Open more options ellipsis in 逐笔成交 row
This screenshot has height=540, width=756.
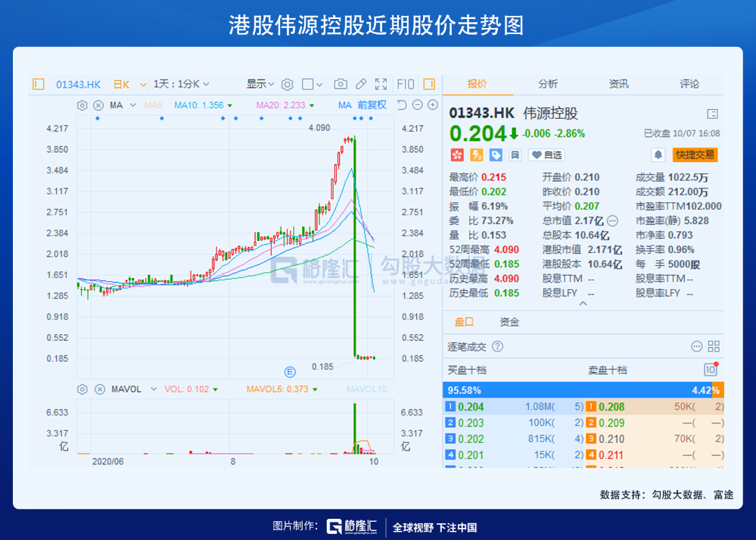click(697, 346)
